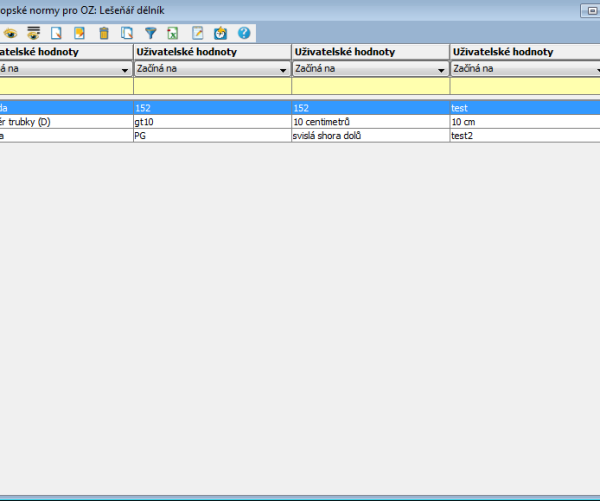The width and height of the screenshot is (600, 501).
Task: Expand the 'Začíná na' dropdown in third column
Action: click(441, 70)
